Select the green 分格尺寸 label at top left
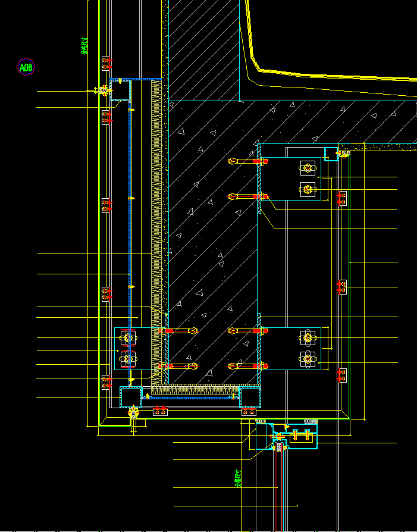The image size is (417, 532). click(84, 46)
